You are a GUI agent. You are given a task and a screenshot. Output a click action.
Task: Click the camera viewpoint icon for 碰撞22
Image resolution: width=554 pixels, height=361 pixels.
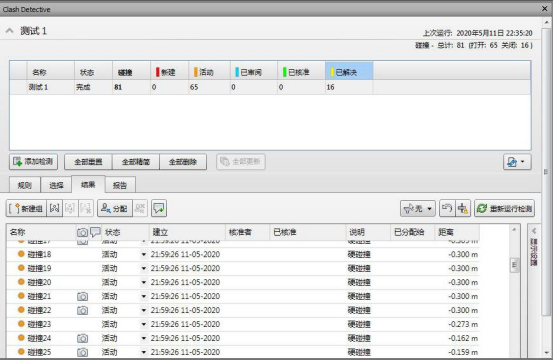82,310
